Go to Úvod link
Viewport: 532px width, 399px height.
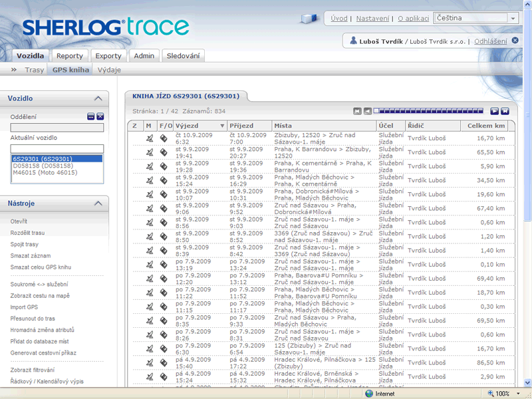pos(339,19)
